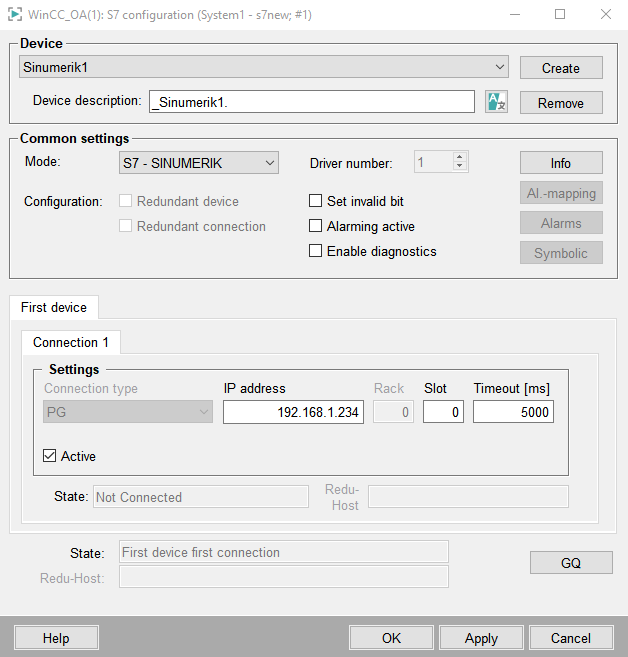Screen dimensions: 628x657
Task: Open Help for the S7 configuration
Action: [x=56, y=638]
